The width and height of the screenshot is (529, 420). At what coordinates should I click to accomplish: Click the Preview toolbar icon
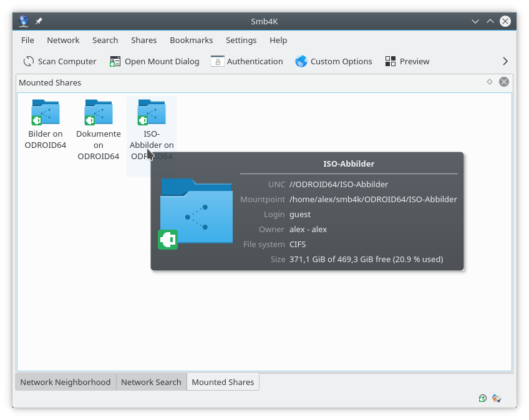391,61
